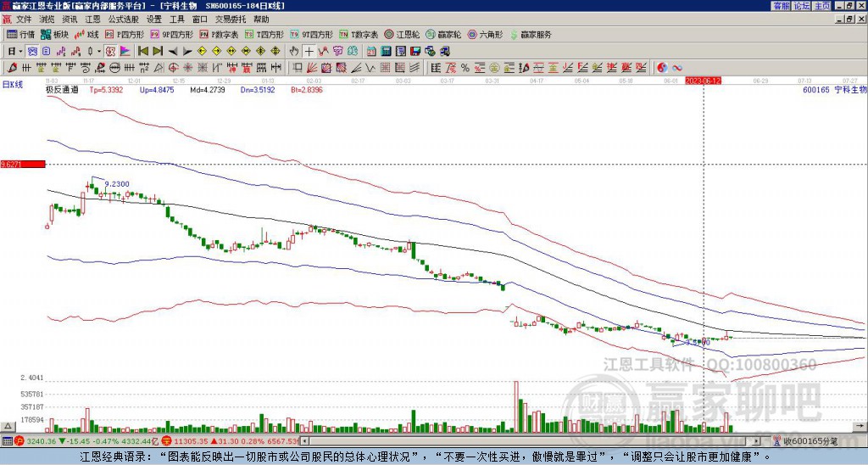Open the P数字表 tool
868x465 pixels.
219,34
